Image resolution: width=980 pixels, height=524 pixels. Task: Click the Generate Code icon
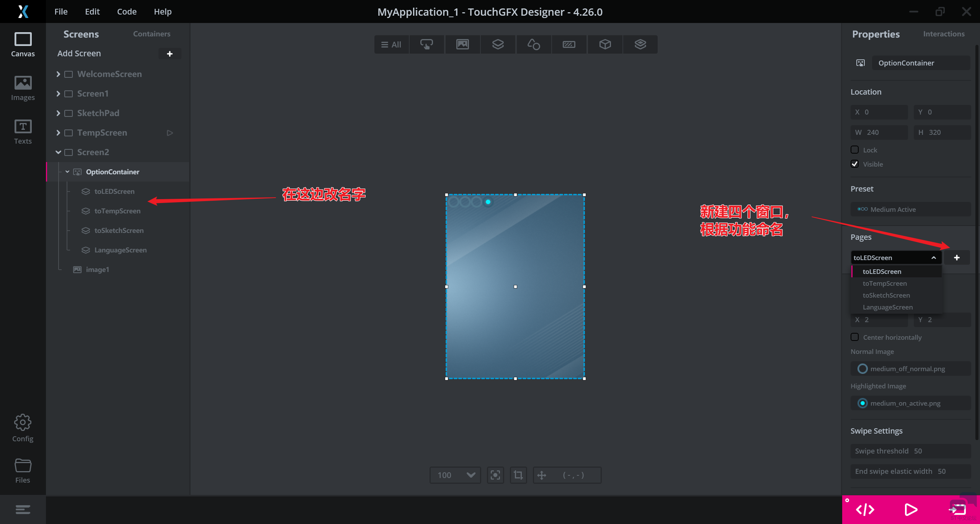[x=865, y=509]
